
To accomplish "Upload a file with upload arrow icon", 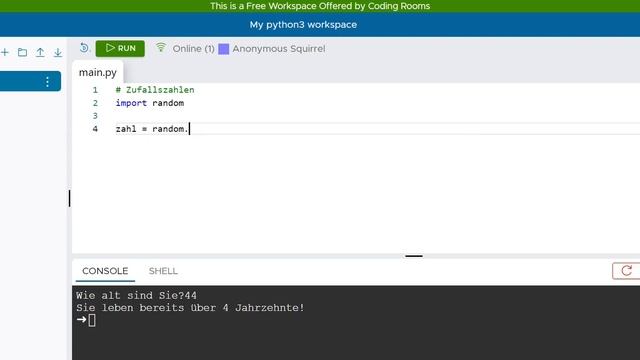I will [x=40, y=52].
